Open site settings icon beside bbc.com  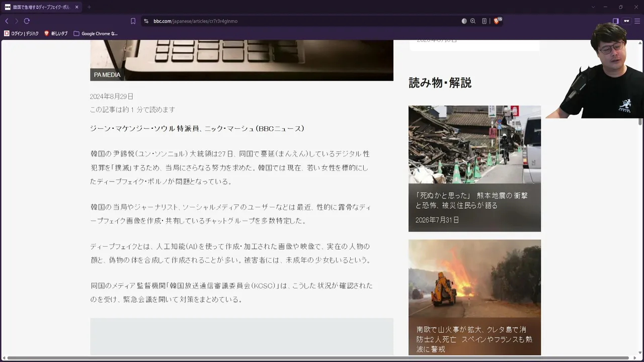146,21
